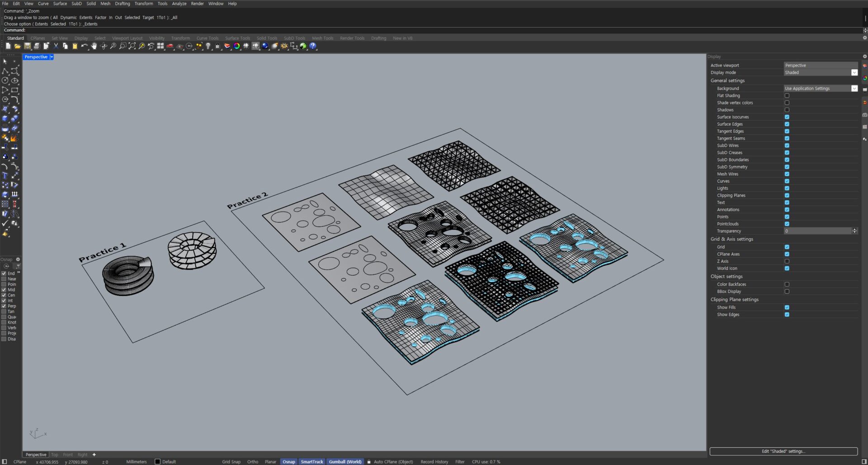Enable the Flat Shading checkbox
The image size is (868, 465).
point(787,96)
